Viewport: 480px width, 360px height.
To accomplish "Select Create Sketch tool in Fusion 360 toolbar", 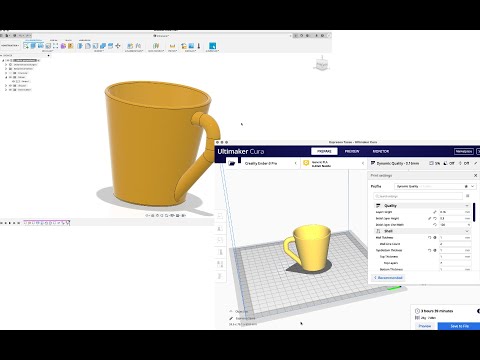I will 26,46.
